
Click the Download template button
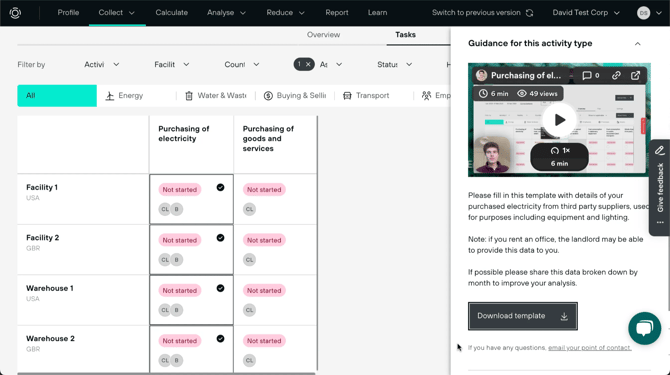pos(523,316)
